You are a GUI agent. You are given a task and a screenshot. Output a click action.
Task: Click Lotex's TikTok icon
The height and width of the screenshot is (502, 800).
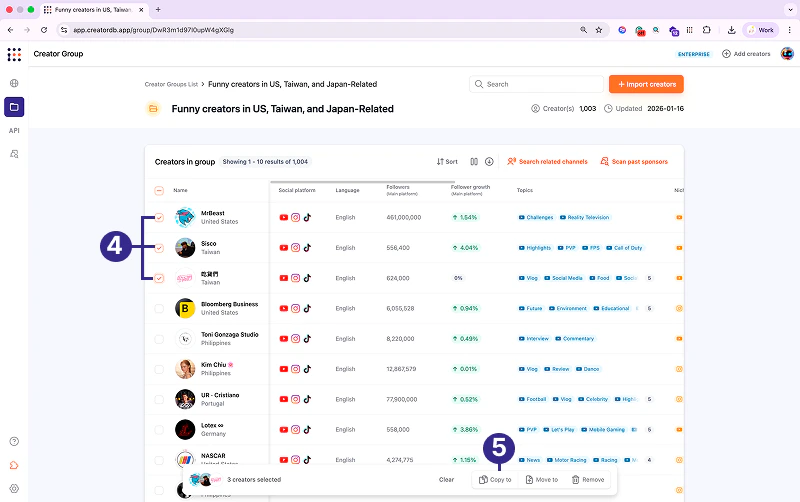(x=307, y=430)
